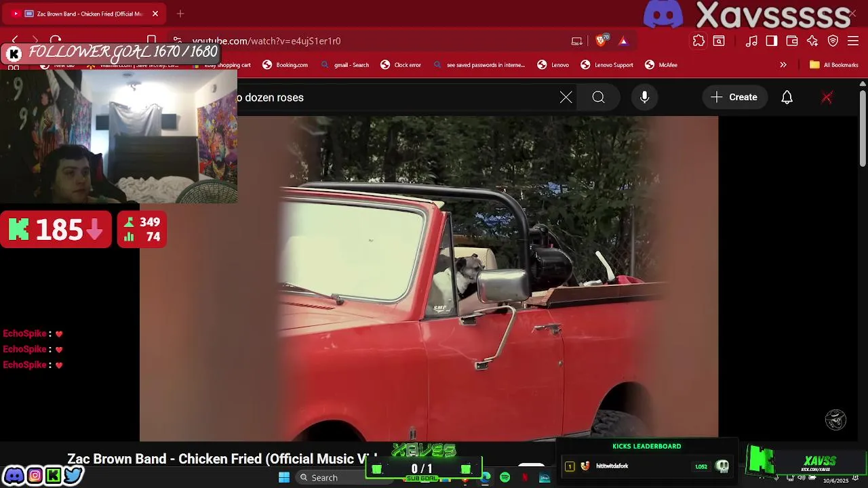Screen dimensions: 868x488
Task: Open the All Bookmarks folder
Action: (834, 65)
